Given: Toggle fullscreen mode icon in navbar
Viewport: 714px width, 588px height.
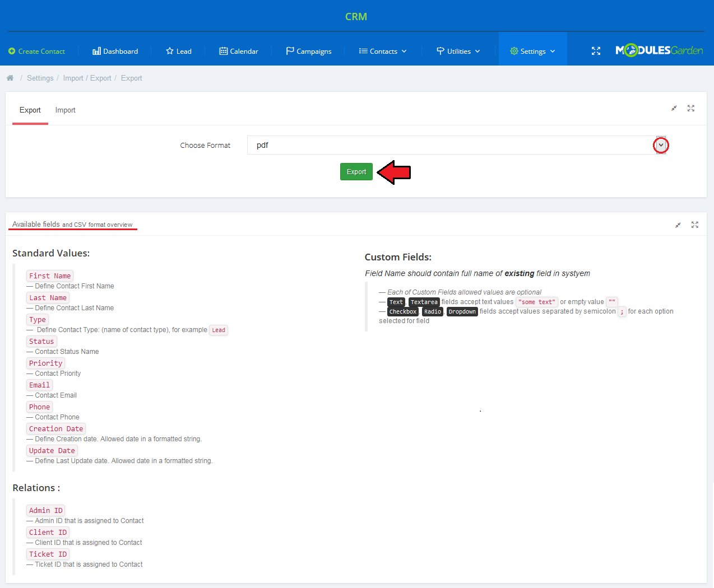Looking at the screenshot, I should click(596, 51).
